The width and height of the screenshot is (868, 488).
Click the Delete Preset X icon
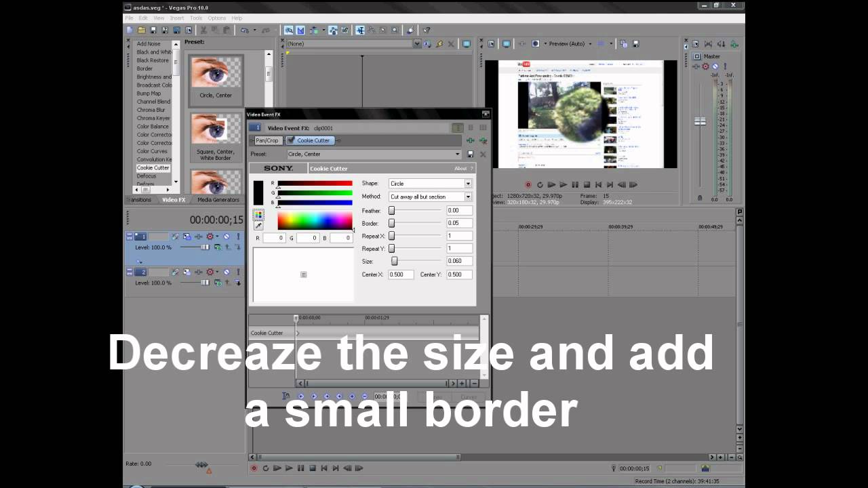coord(483,154)
